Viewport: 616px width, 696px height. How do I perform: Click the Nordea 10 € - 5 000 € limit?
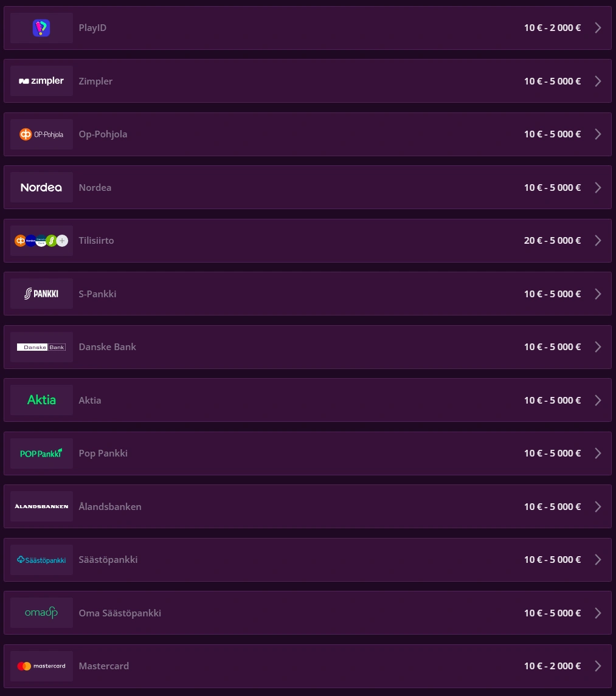(x=552, y=187)
